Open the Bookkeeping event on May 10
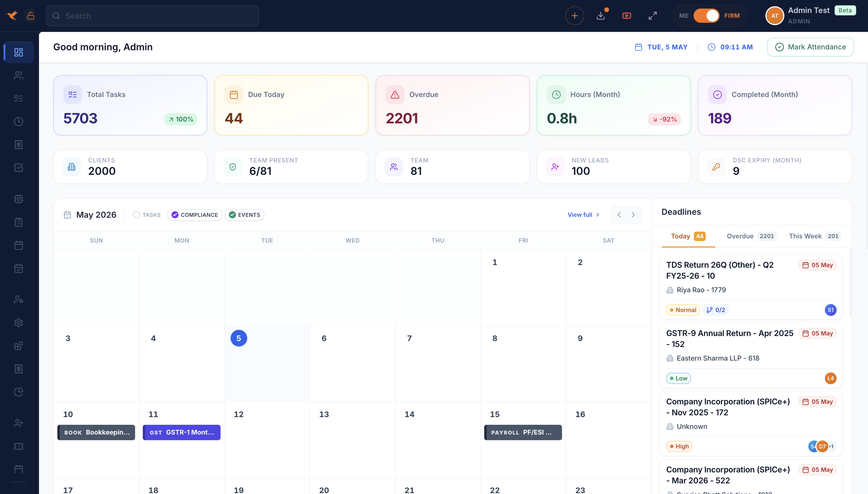868x494 pixels. click(x=96, y=432)
